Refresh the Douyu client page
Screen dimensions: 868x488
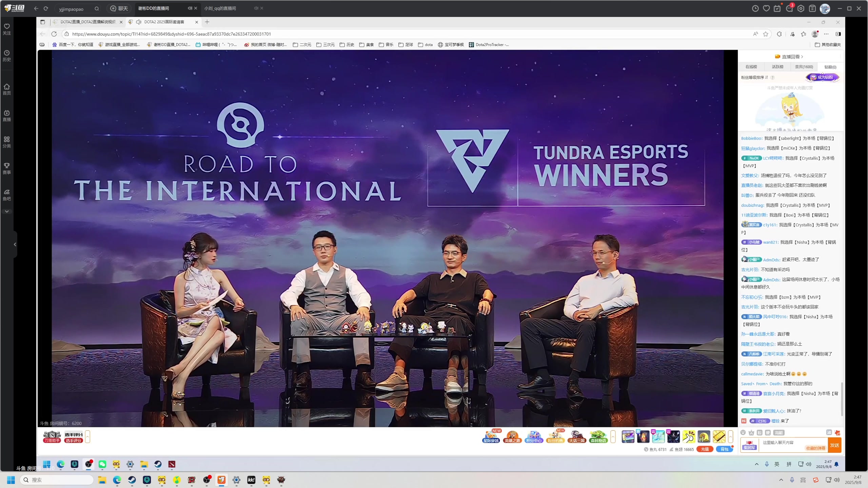46,8
